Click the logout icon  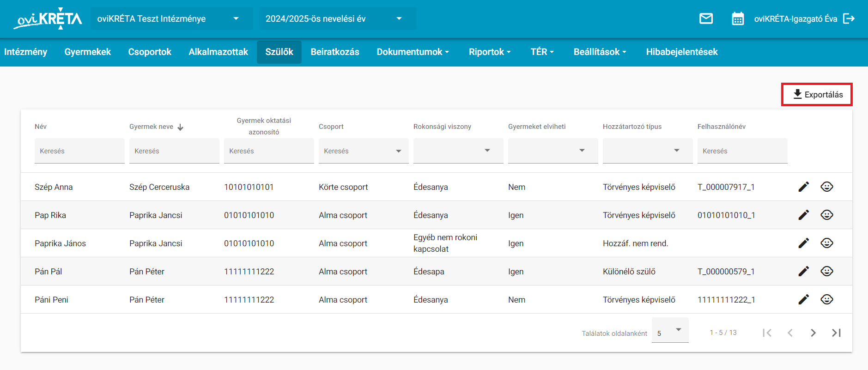click(x=849, y=18)
